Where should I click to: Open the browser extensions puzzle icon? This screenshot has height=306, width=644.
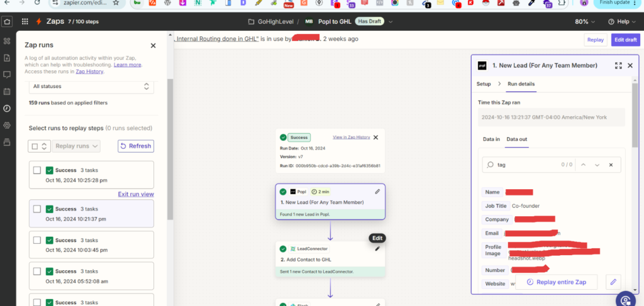pyautogui.click(x=562, y=3)
